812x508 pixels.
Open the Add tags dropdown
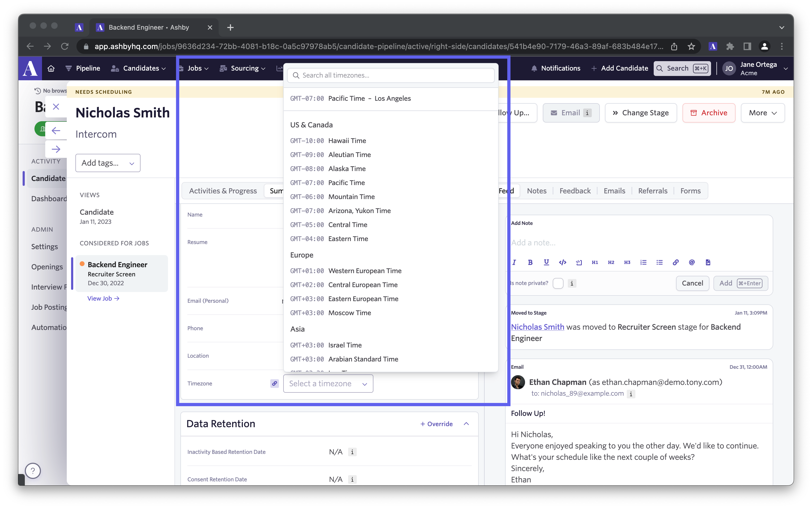pos(108,163)
